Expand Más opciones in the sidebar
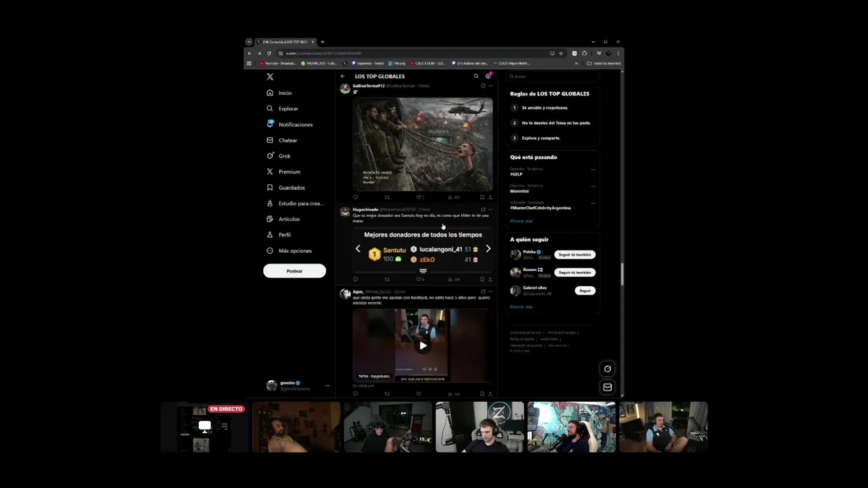Viewport: 868px width, 488px height. [x=289, y=251]
